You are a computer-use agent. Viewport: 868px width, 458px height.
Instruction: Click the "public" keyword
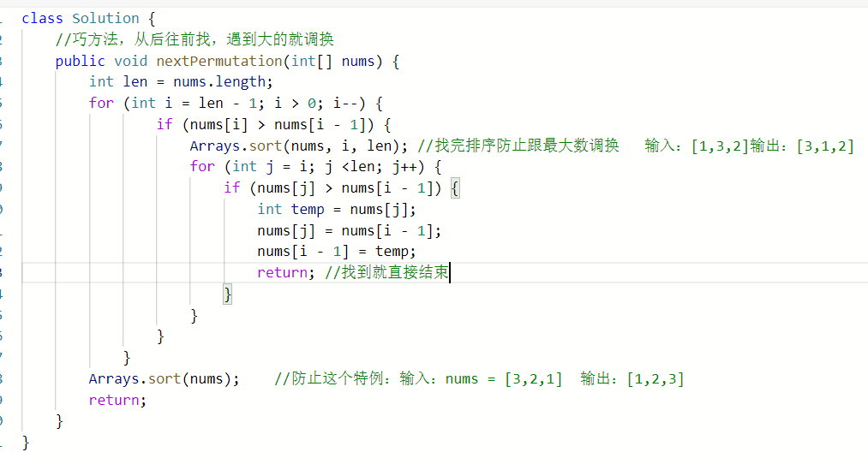(x=81, y=61)
